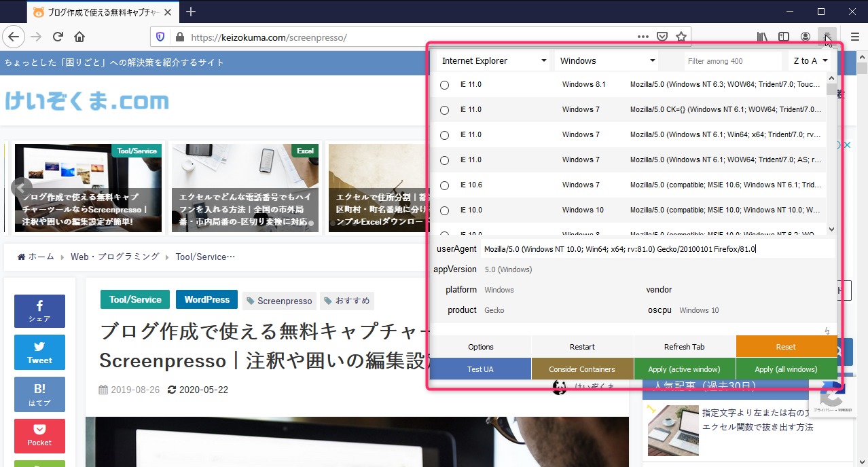Viewport: 868px width, 467px height.
Task: Click the oscpu Windows 10 field
Action: pos(756,310)
